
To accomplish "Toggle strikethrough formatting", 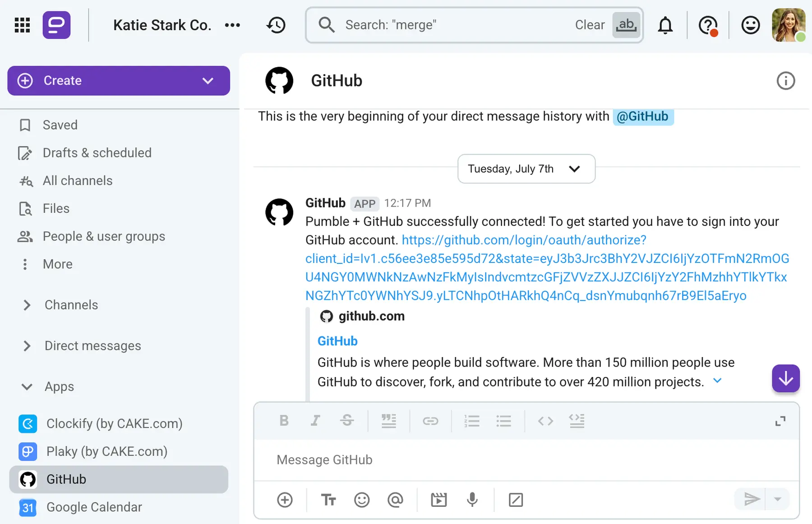I will [x=347, y=421].
